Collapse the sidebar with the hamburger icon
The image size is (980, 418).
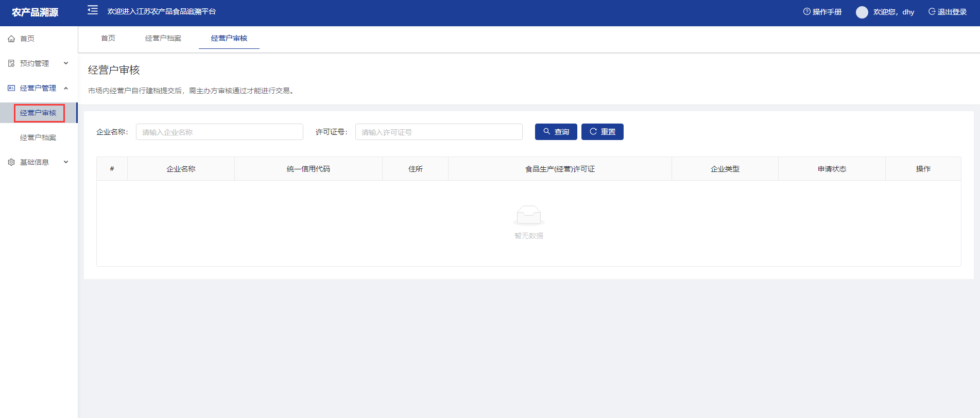[93, 10]
